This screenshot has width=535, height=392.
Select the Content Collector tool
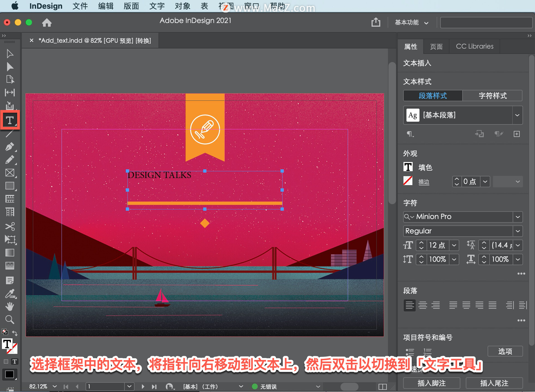point(10,106)
